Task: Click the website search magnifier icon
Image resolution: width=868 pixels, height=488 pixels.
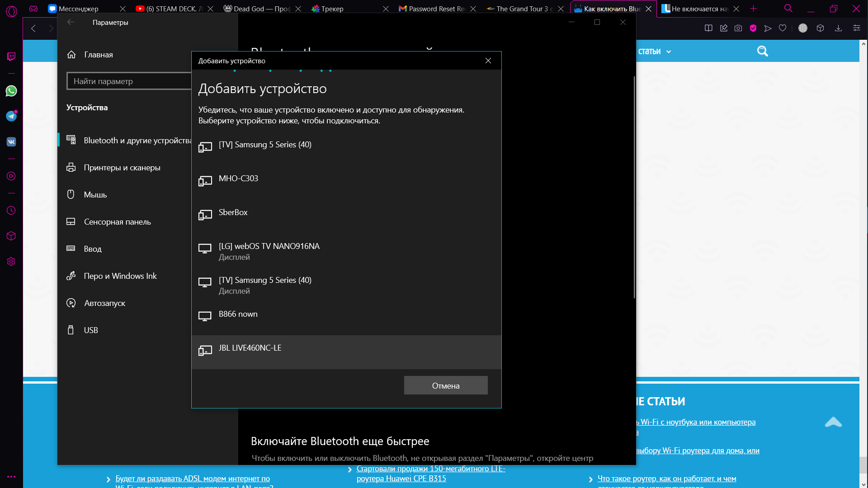Action: pos(763,51)
